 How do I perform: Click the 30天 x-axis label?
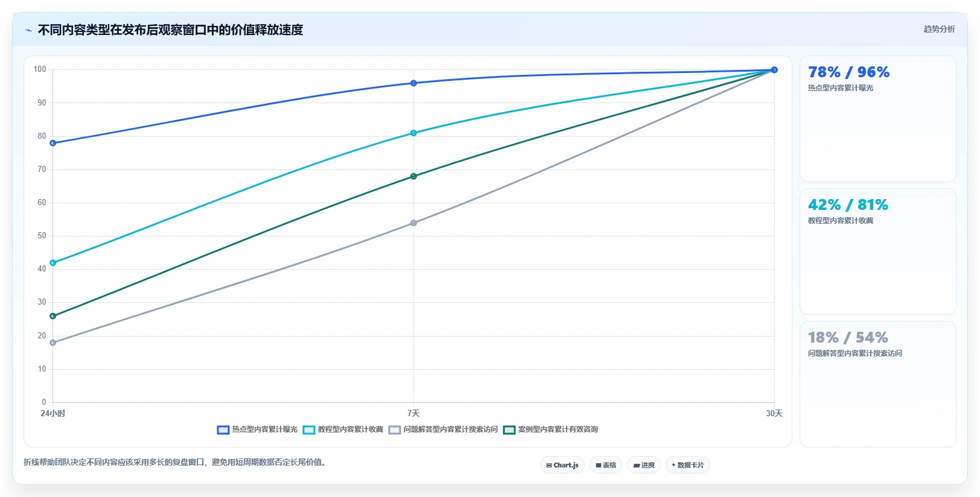pos(774,413)
